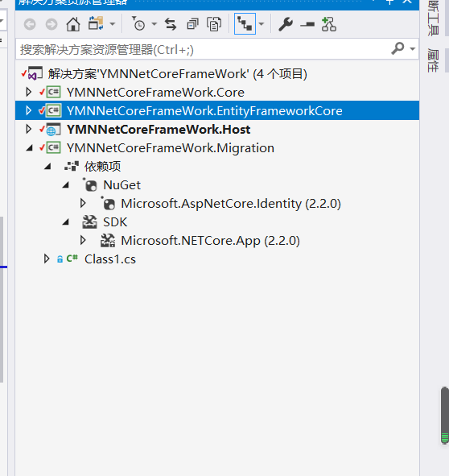Switch between solutions and folders view
449x476 pixels.
click(x=96, y=23)
